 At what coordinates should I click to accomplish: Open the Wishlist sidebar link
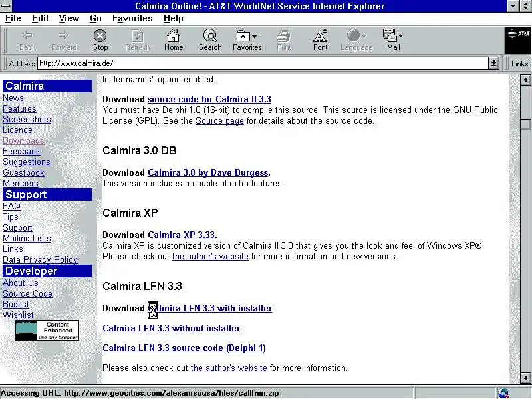(19, 315)
